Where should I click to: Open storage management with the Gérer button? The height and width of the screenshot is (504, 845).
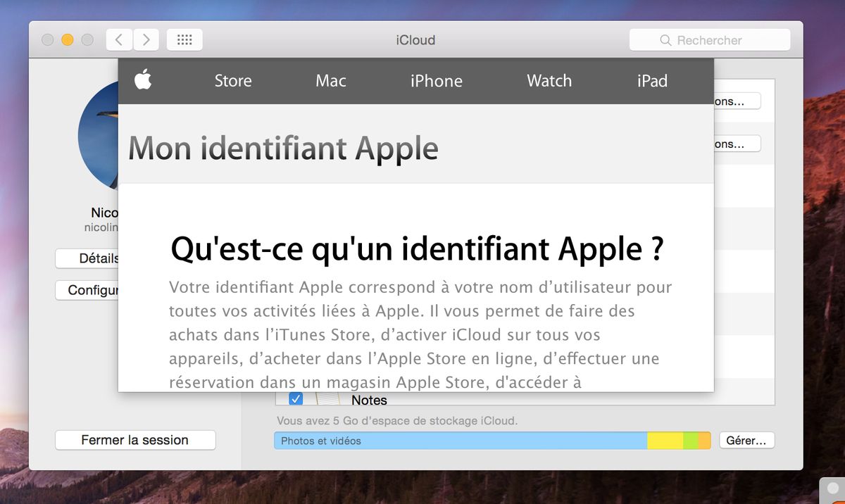(746, 441)
